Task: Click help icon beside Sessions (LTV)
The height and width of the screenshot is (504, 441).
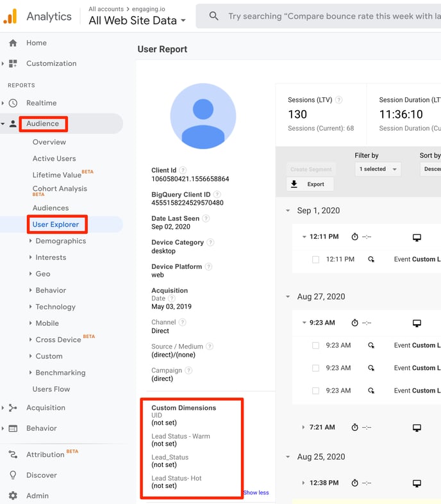Action: tap(338, 100)
